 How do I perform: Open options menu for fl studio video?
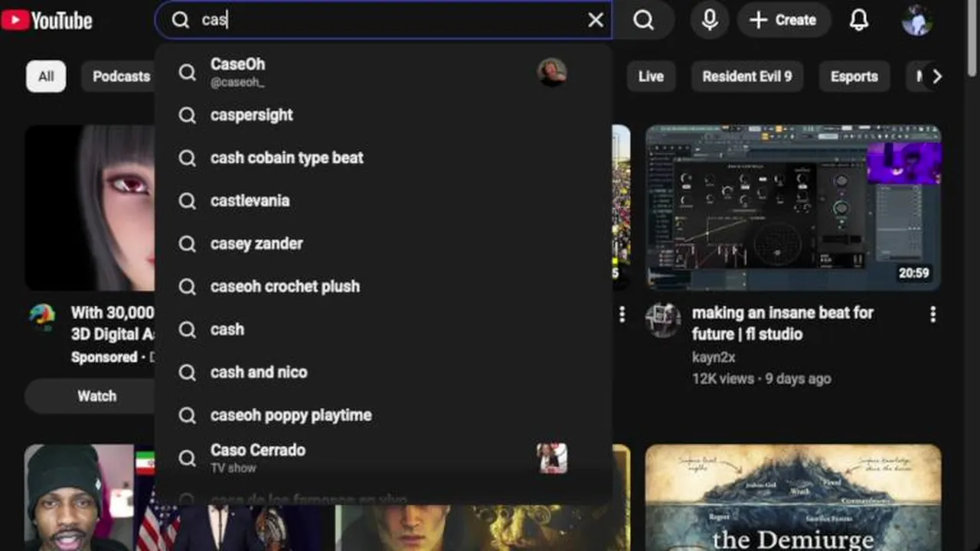933,314
